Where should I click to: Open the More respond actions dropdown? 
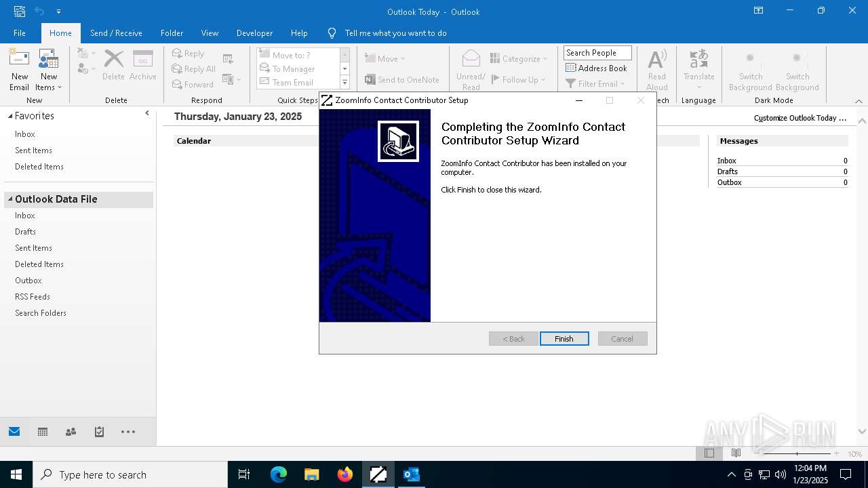click(231, 80)
